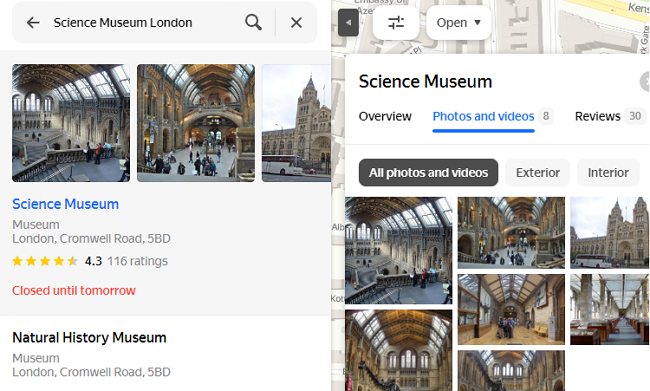Expand the Open dropdown filter
This screenshot has width=650, height=391.
click(x=458, y=22)
